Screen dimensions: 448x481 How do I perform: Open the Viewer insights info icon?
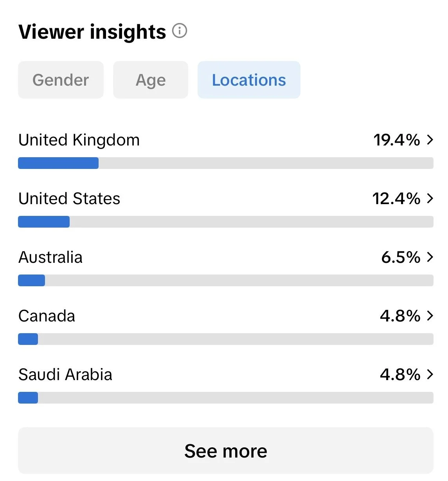tap(180, 31)
